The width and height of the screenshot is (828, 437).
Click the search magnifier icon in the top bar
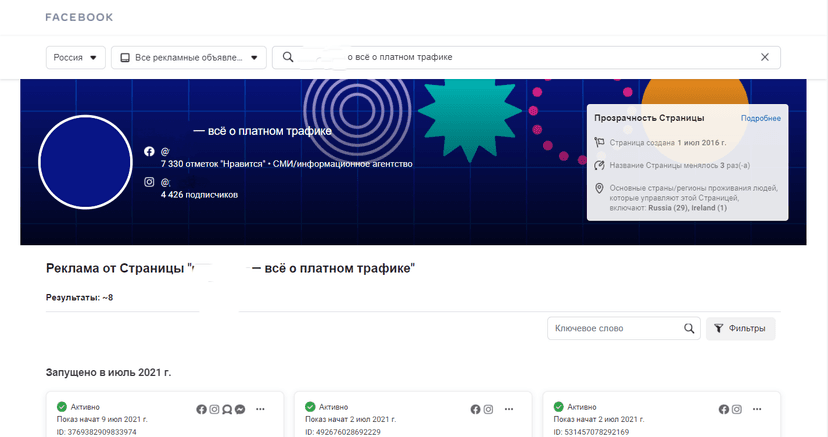pyautogui.click(x=288, y=57)
